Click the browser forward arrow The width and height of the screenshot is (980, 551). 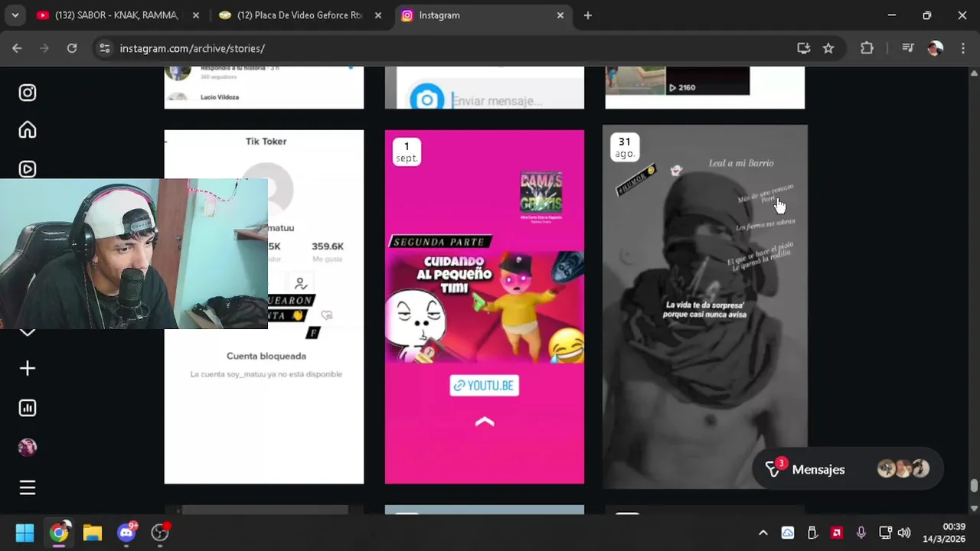44,48
